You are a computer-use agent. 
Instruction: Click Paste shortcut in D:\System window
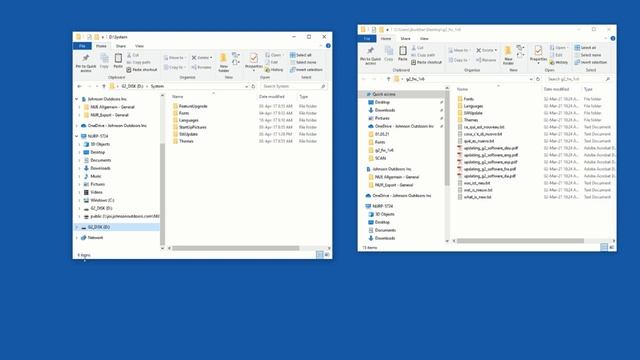click(x=142, y=70)
